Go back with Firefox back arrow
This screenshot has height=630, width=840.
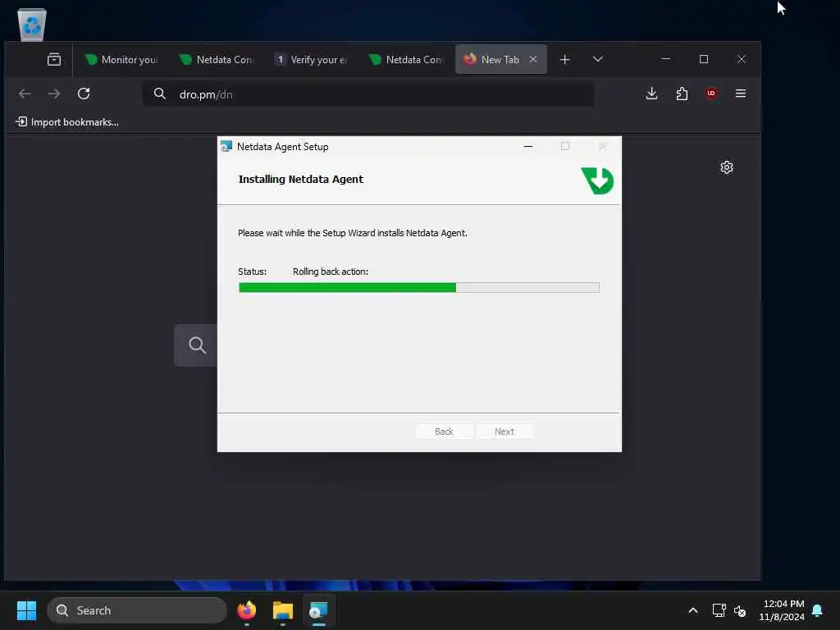[x=25, y=94]
